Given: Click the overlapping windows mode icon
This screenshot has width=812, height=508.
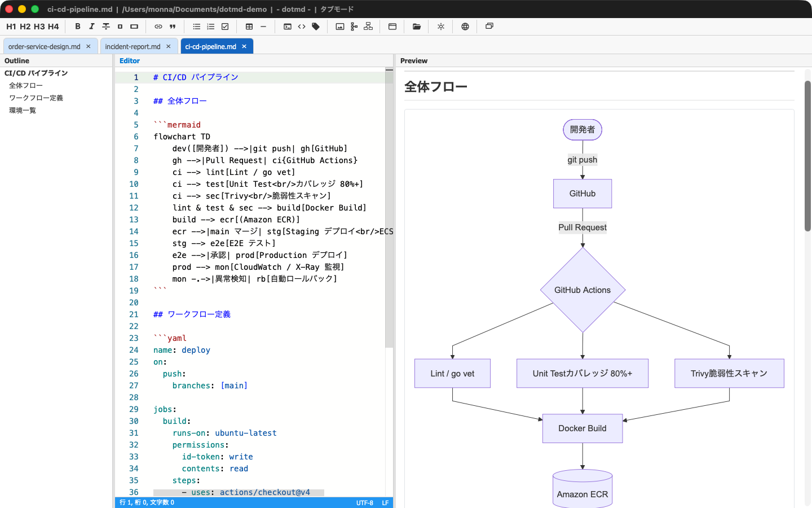Looking at the screenshot, I should coord(489,27).
